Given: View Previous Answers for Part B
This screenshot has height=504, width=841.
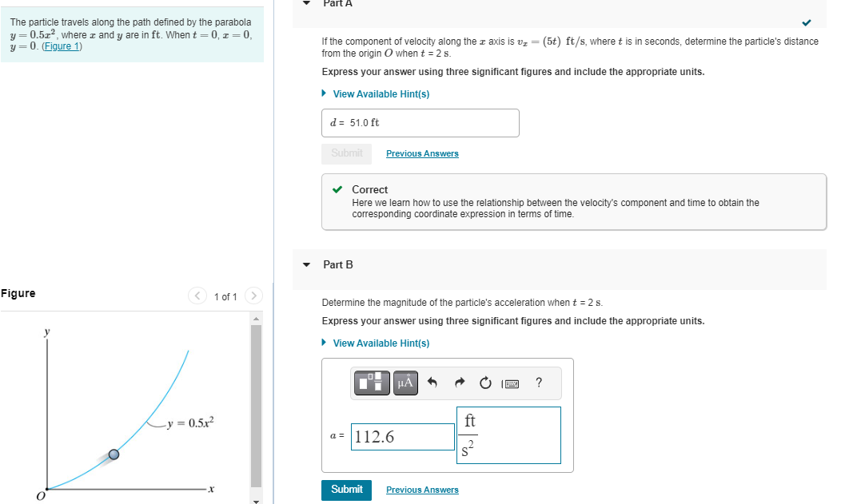Looking at the screenshot, I should (422, 490).
